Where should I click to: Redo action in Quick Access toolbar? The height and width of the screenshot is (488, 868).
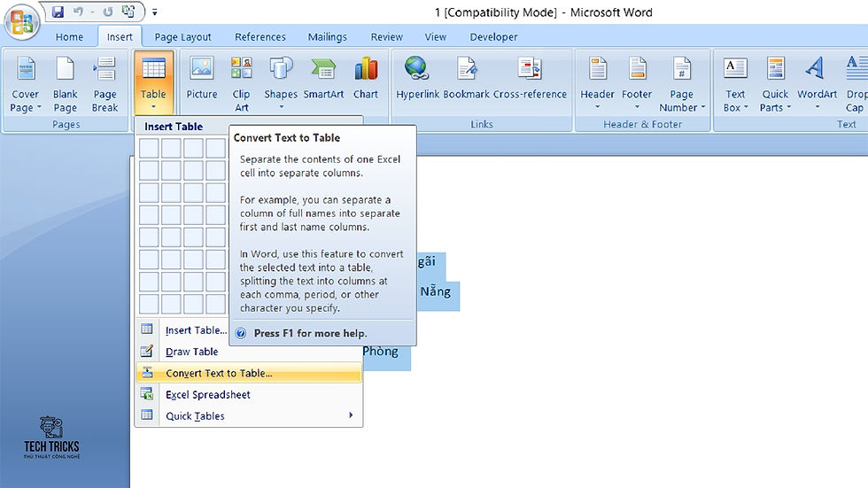107,12
